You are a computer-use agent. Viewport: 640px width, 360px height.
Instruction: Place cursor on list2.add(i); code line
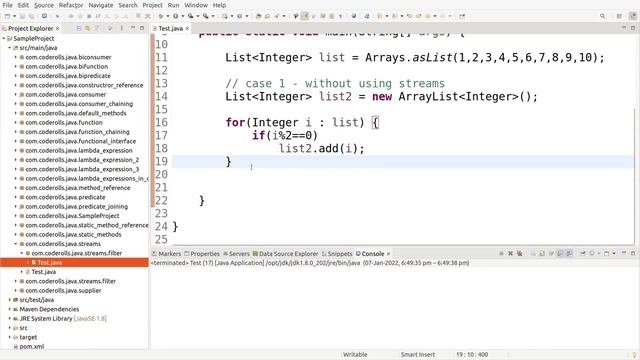(322, 148)
